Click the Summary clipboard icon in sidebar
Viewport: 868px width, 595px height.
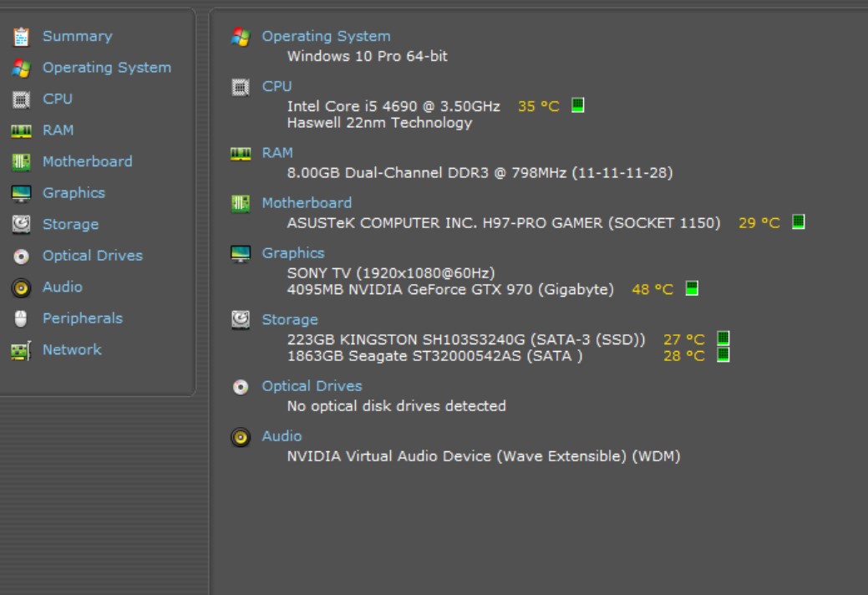click(21, 37)
